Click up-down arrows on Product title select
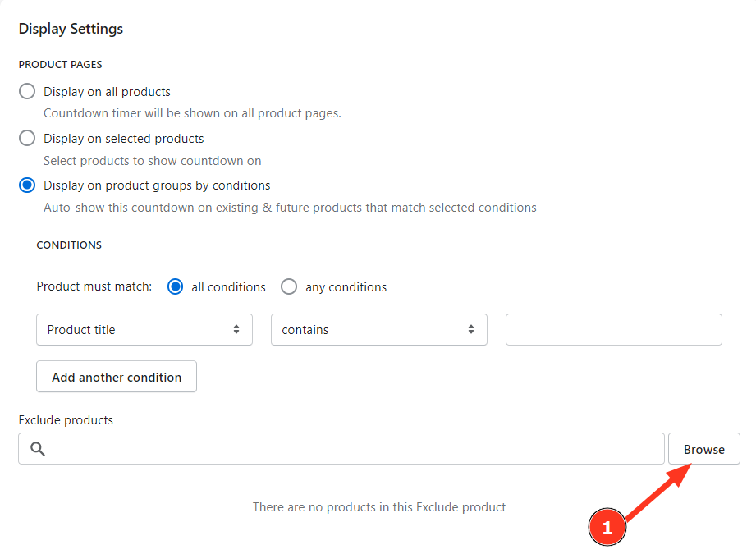This screenshot has height=554, width=756. pyautogui.click(x=236, y=329)
